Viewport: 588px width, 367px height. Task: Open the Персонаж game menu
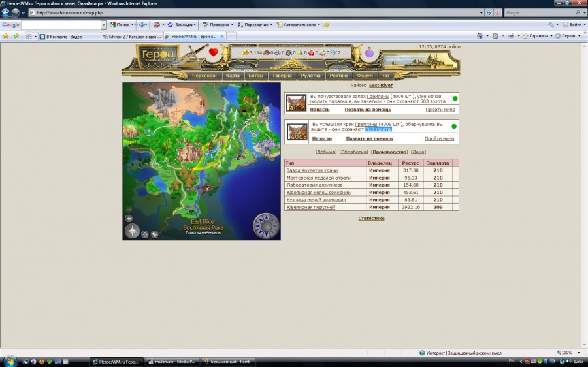click(x=204, y=76)
